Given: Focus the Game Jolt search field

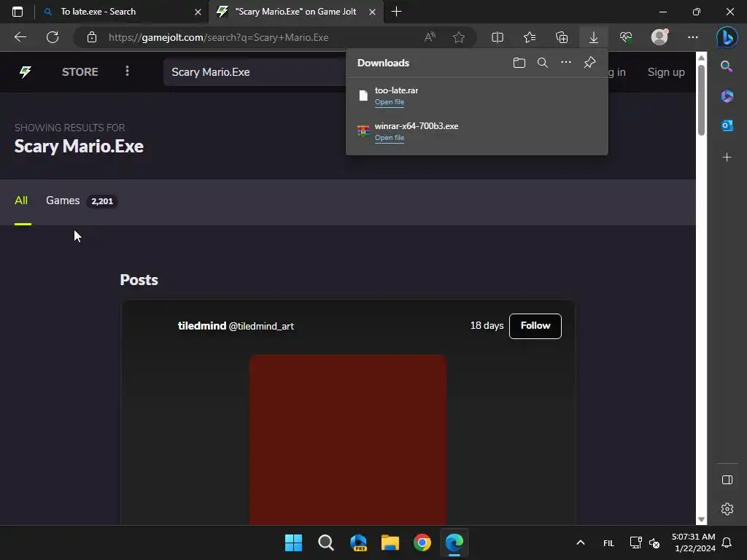Looking at the screenshot, I should click(255, 72).
